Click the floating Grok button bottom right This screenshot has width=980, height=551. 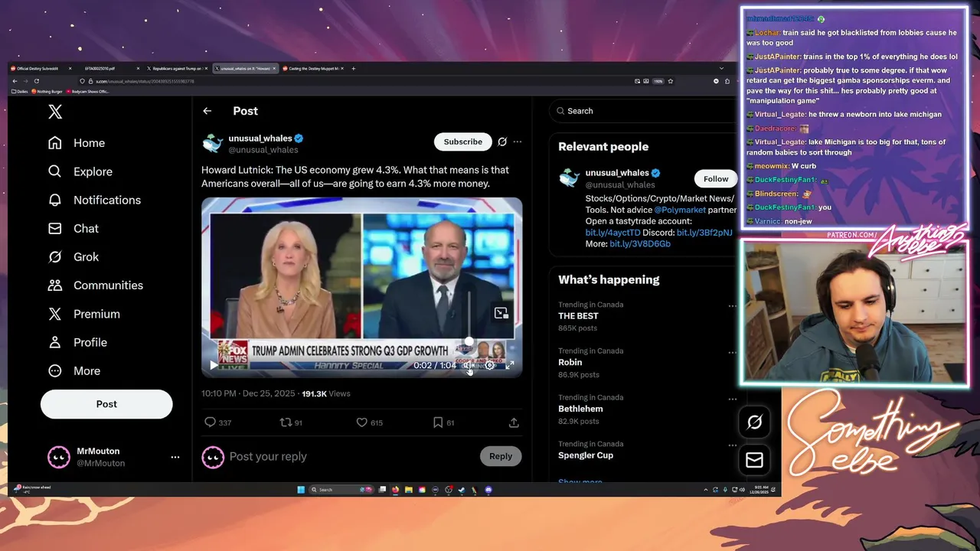coord(754,422)
